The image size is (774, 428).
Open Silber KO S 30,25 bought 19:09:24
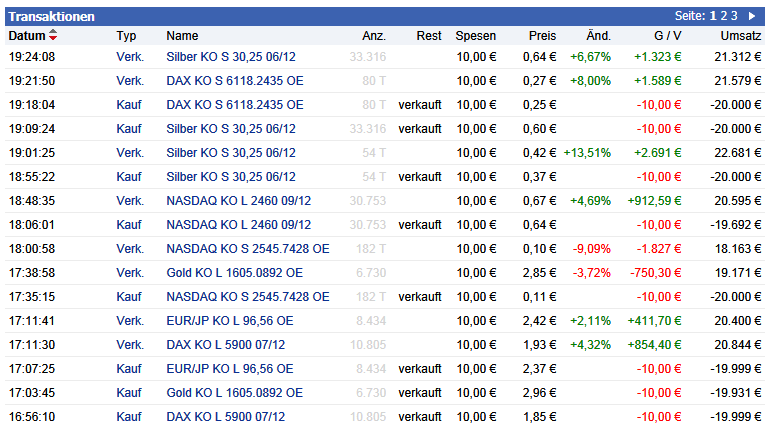click(231, 129)
